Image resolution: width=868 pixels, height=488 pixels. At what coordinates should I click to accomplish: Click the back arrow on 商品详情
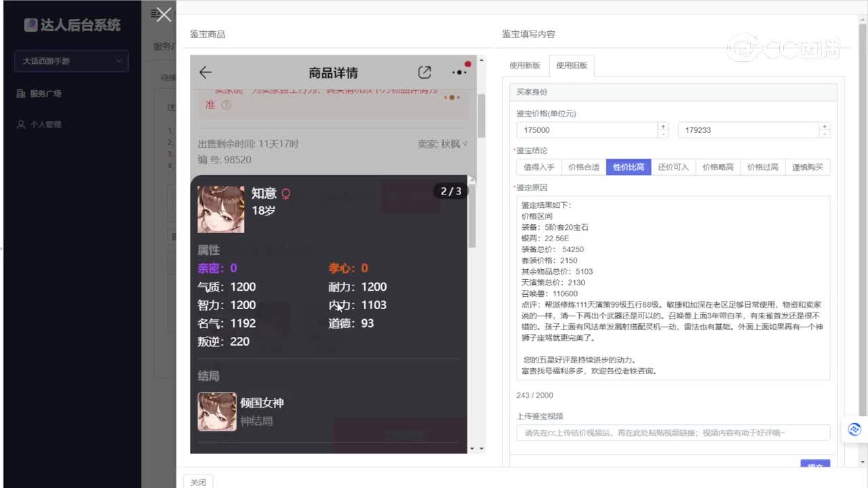pos(206,73)
